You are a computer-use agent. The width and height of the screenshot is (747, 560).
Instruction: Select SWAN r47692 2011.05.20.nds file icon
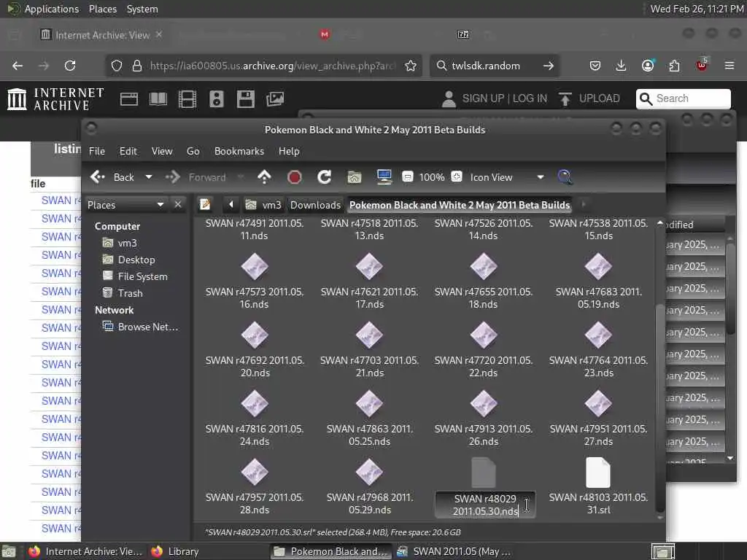point(255,335)
